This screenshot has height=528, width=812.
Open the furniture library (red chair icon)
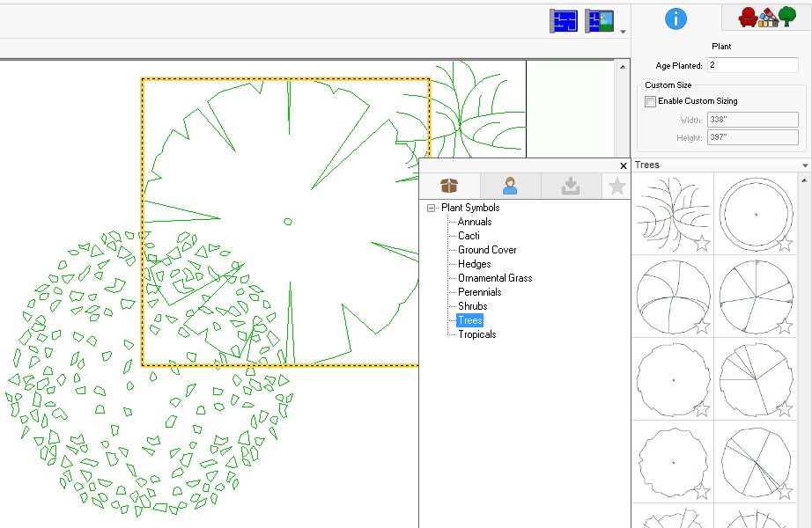pyautogui.click(x=748, y=17)
